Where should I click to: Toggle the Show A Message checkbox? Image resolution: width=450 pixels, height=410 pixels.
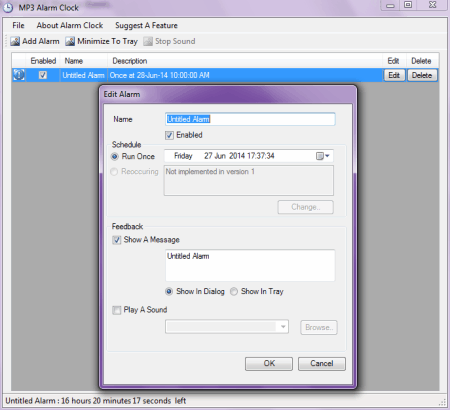[x=116, y=240]
